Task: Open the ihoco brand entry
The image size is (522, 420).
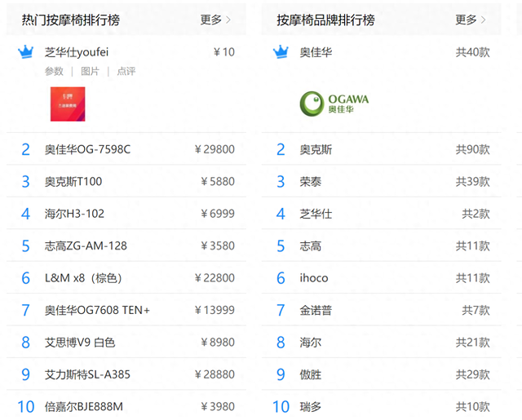Action: (x=314, y=278)
